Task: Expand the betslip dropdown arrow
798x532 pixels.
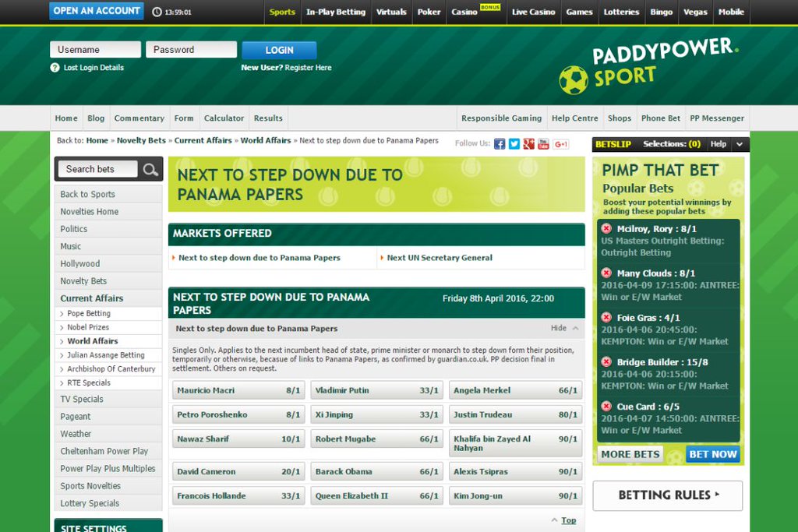Action: [x=740, y=144]
